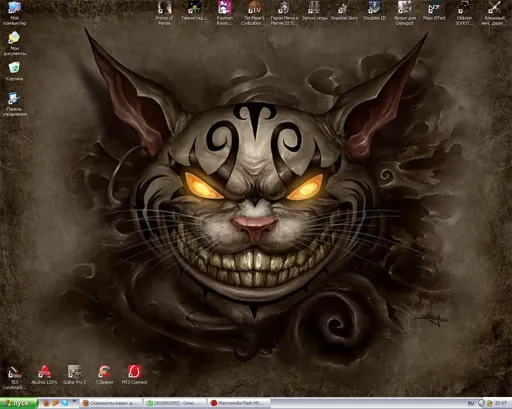The width and height of the screenshot is (512, 409).
Task: Launch the TES Construction Set shortcut
Action: (14, 377)
